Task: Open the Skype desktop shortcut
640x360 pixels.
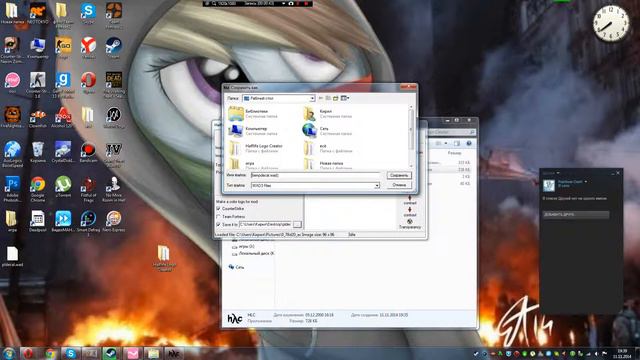Action: (88, 13)
